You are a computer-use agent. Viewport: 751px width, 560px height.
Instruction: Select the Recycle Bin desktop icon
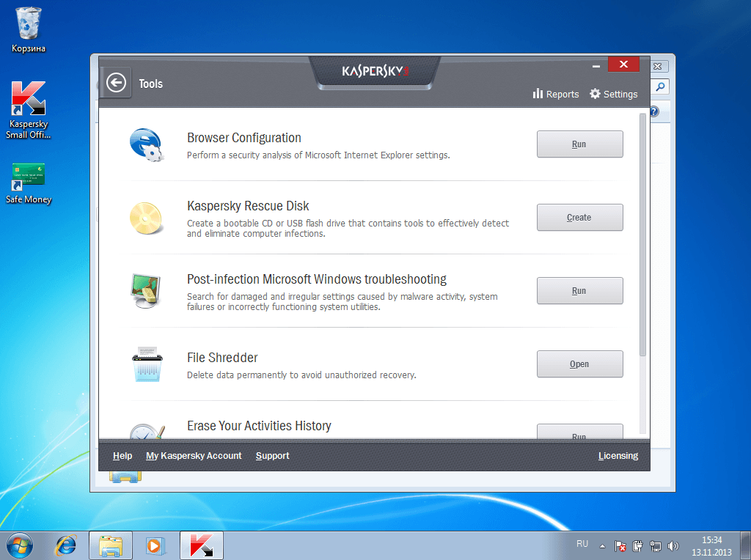(29, 29)
